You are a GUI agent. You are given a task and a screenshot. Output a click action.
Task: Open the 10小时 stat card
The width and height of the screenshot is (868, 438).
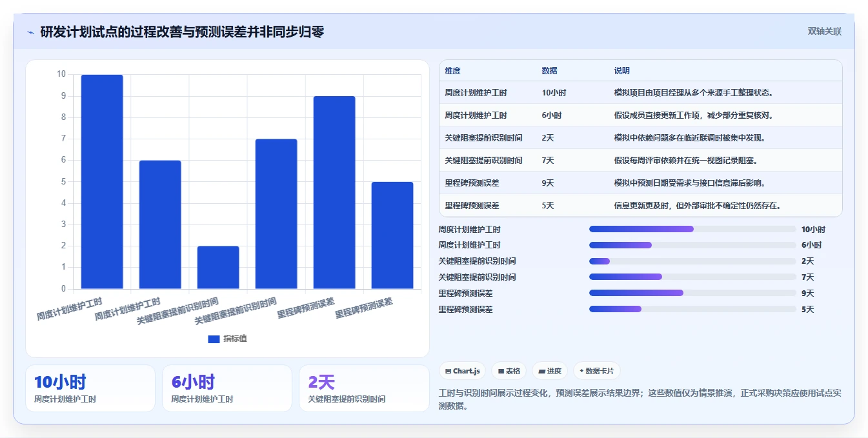click(90, 388)
